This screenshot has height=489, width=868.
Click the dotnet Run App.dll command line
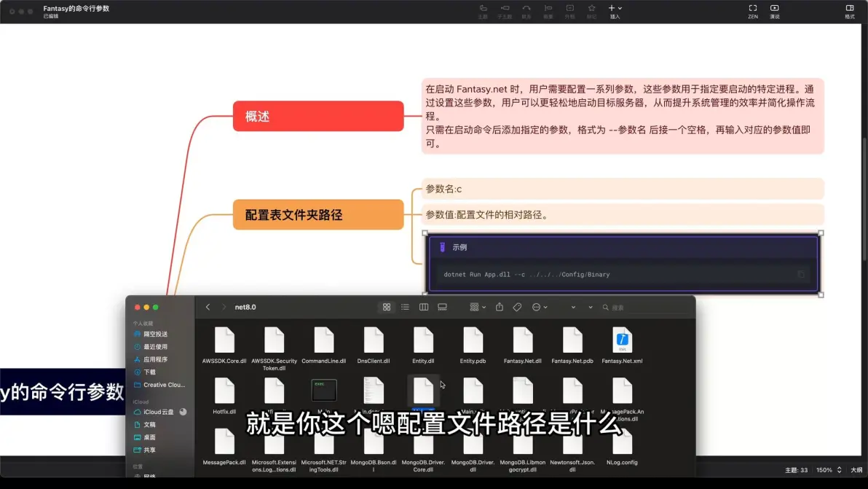pos(526,274)
